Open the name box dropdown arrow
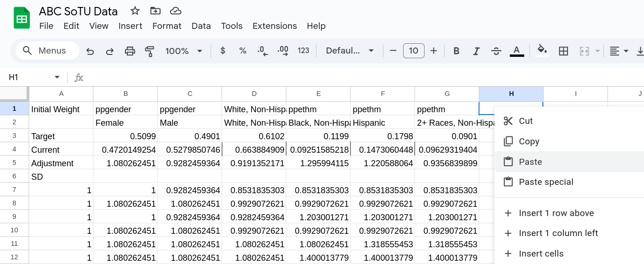 point(57,77)
